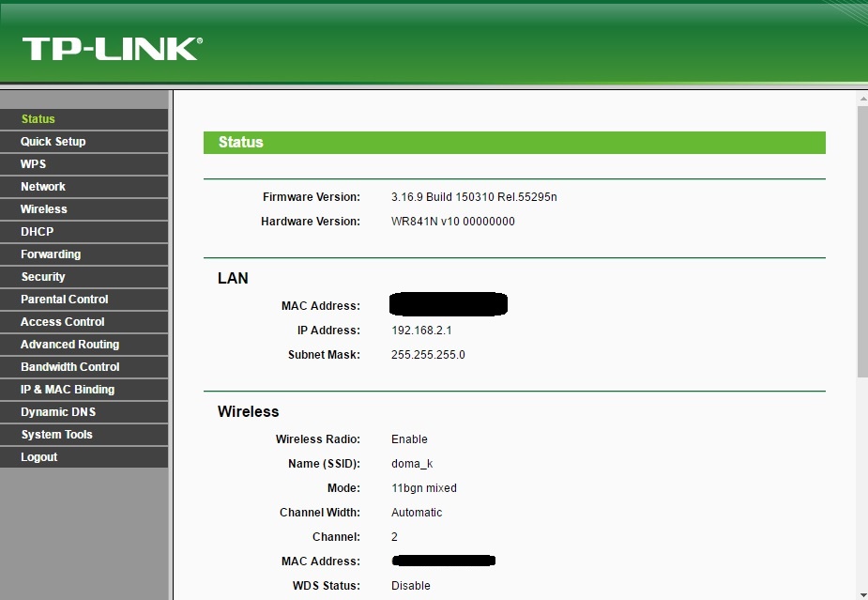Click firmware version 3.16.9 Build text
The width and height of the screenshot is (868, 600).
click(x=474, y=197)
